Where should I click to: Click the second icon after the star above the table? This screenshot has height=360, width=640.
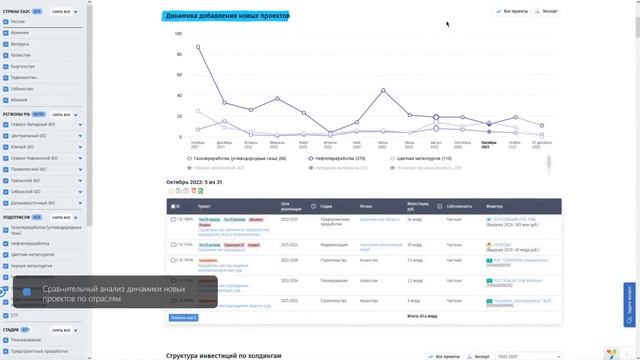click(x=178, y=191)
